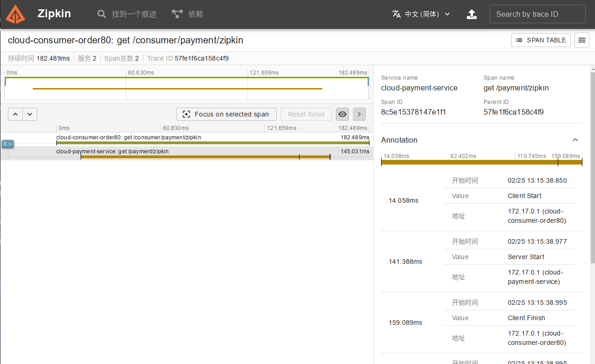The height and width of the screenshot is (364, 595).
Task: Select the cloud-consumer-order80 span row
Action: (186, 139)
